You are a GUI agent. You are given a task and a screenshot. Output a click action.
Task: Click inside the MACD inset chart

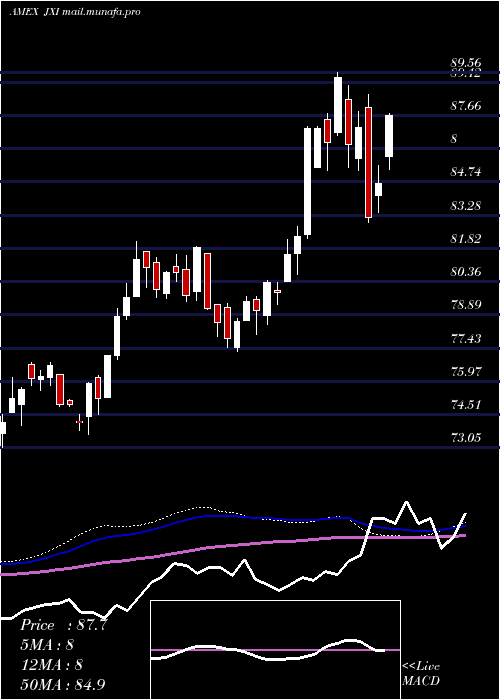click(x=275, y=650)
